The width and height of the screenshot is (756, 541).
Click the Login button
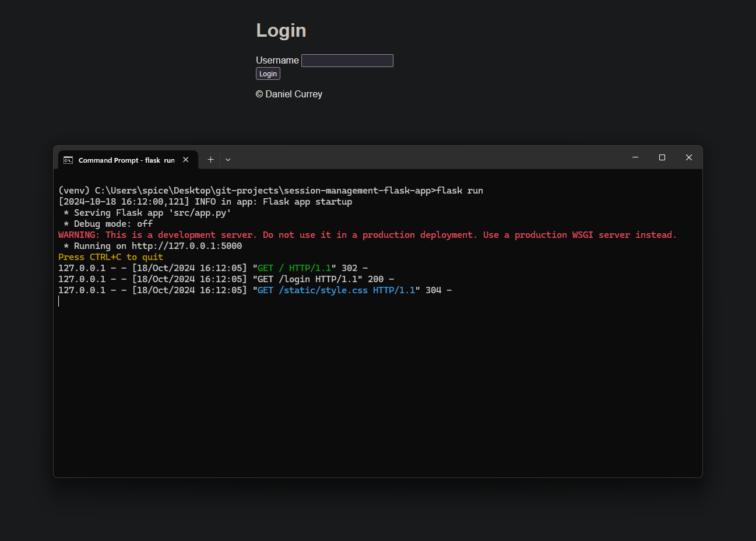point(268,73)
